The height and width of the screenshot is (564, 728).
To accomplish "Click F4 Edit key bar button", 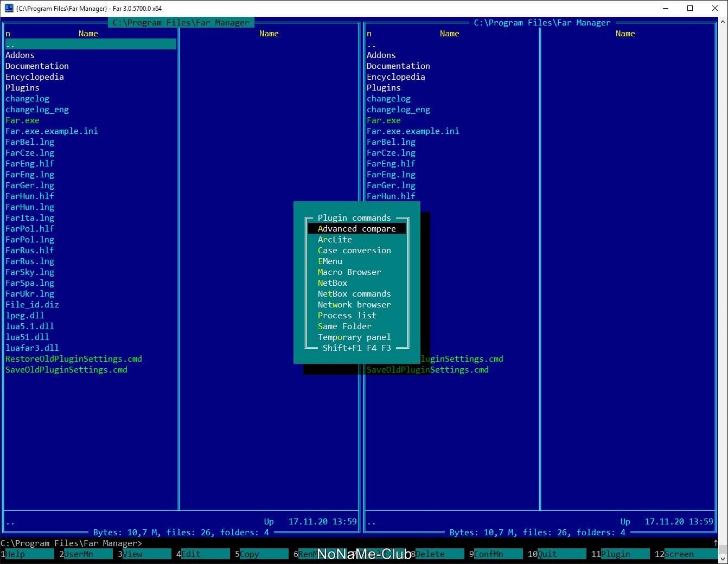I will coord(203,554).
